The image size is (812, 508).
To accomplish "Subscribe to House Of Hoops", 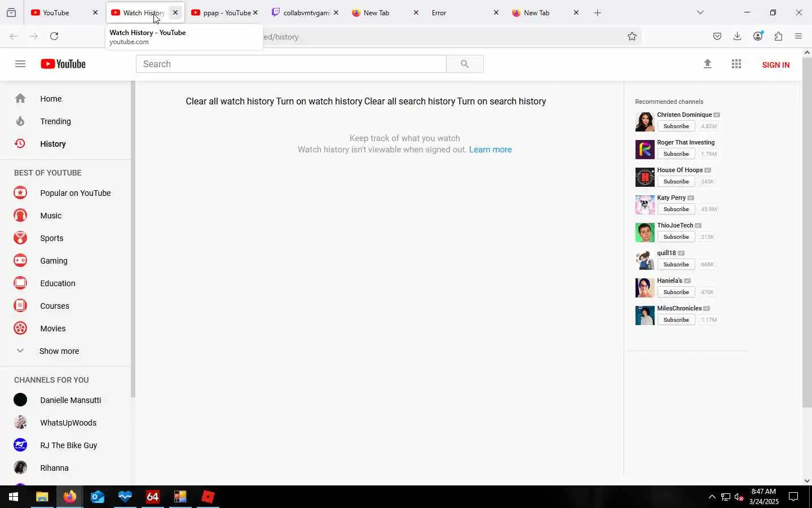I will (x=676, y=182).
